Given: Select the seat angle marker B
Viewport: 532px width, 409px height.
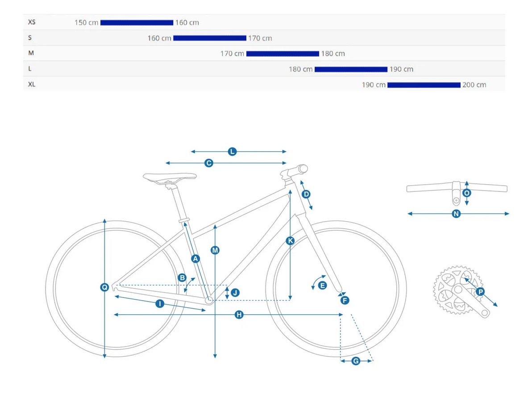Looking at the screenshot, I should click(x=182, y=277).
